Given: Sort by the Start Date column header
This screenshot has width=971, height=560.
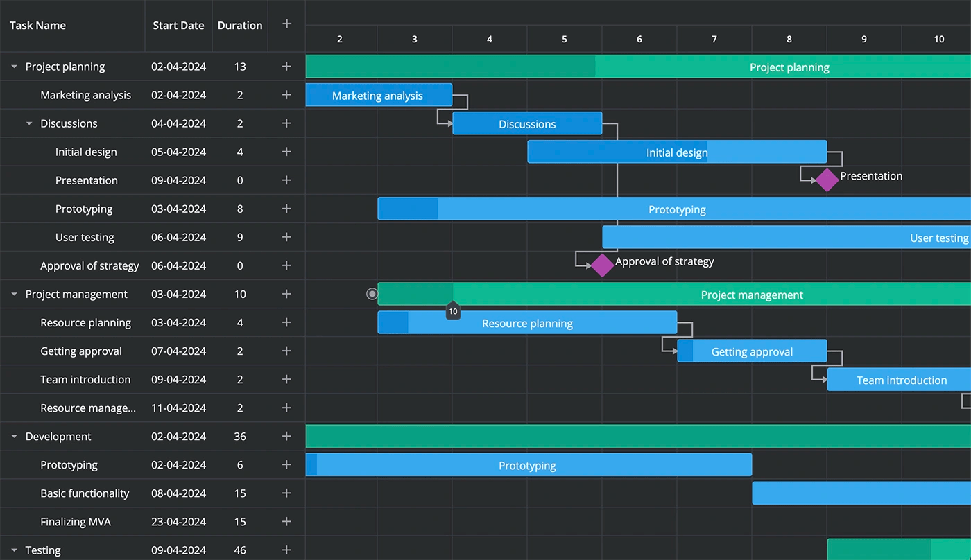Looking at the screenshot, I should pyautogui.click(x=178, y=26).
